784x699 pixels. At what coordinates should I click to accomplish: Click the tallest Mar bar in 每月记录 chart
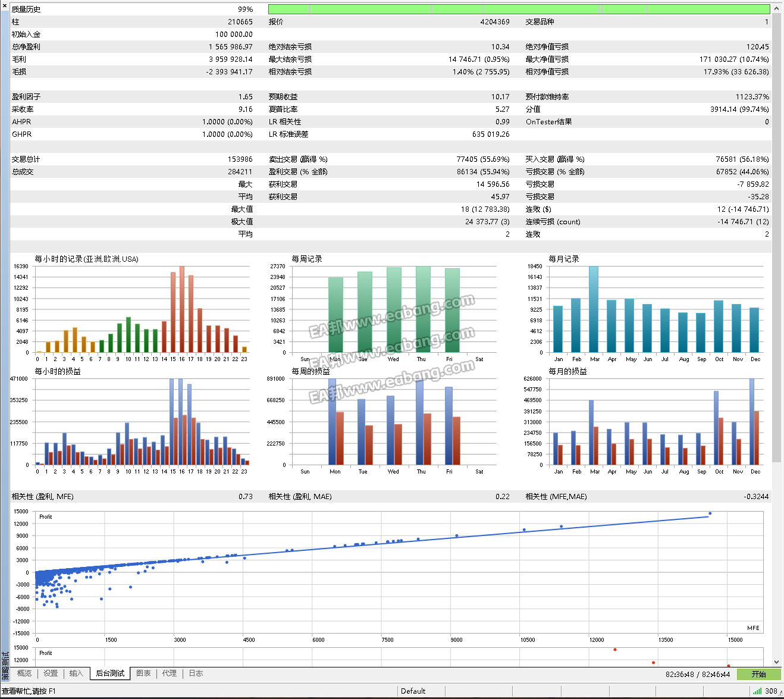click(594, 309)
